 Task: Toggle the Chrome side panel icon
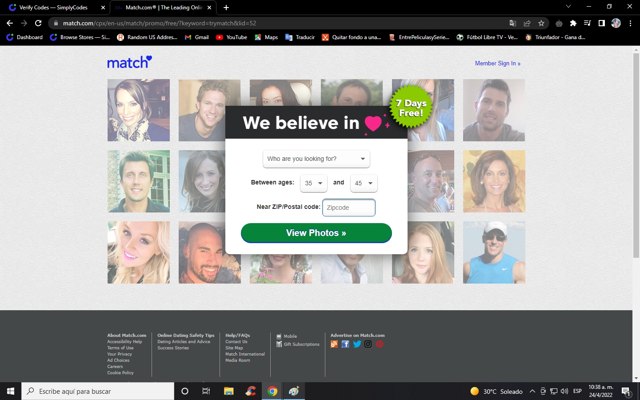tap(602, 23)
